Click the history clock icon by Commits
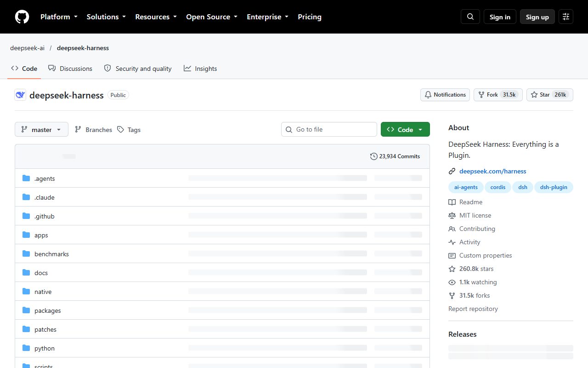 click(373, 156)
